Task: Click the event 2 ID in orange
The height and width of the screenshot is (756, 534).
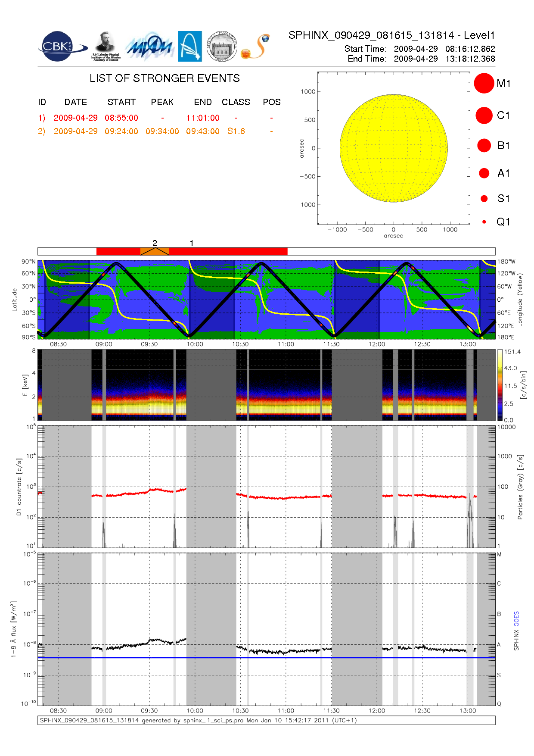Action: [x=42, y=131]
